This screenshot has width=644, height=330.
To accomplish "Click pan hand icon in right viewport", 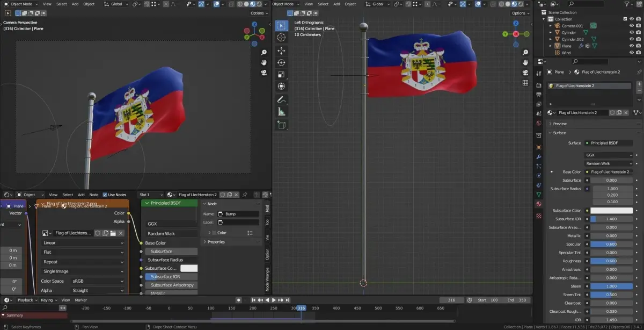I will (x=525, y=62).
